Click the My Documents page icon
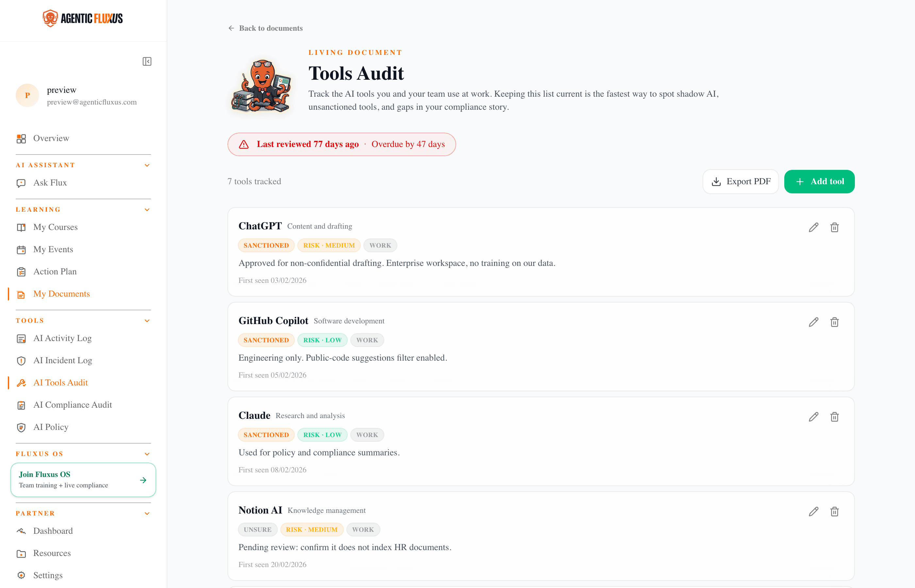Viewport: 915px width, 588px height. (21, 294)
